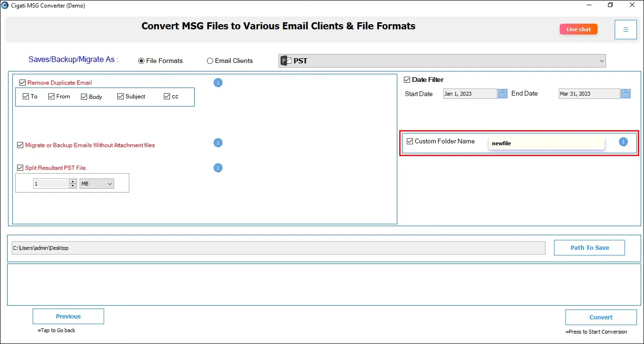The image size is (644, 344).
Task: Decrease split size with down arrow
Action: point(73,186)
